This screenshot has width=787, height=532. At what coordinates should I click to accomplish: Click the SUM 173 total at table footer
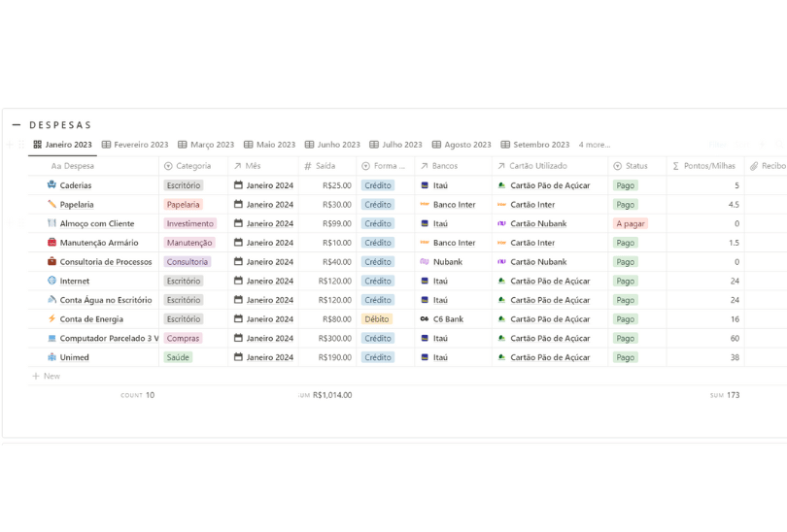click(x=725, y=395)
